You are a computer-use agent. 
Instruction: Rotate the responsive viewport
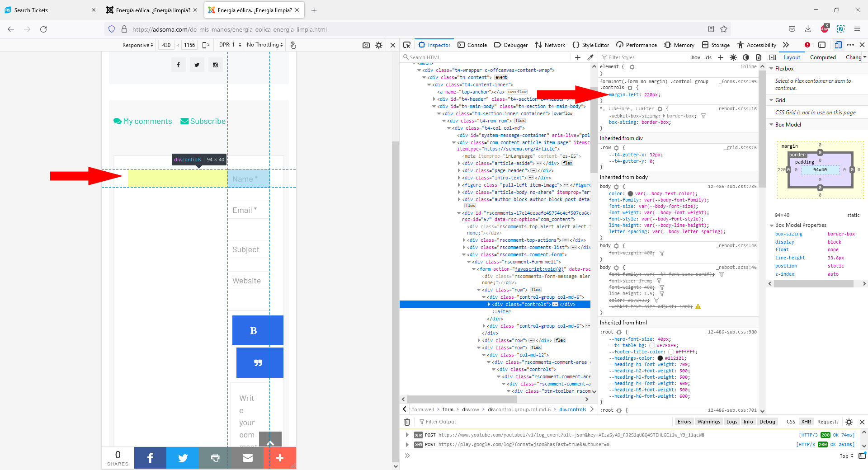pos(206,45)
